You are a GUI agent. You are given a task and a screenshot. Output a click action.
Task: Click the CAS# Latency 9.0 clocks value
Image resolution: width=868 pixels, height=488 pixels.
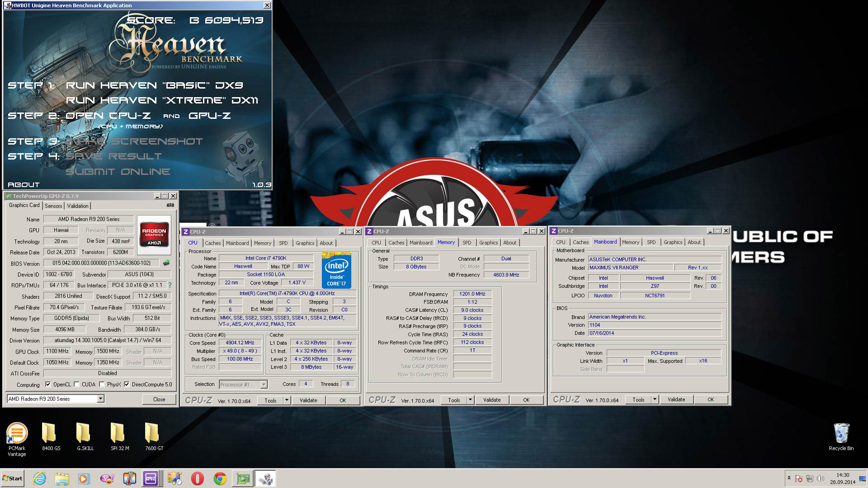[472, 310]
